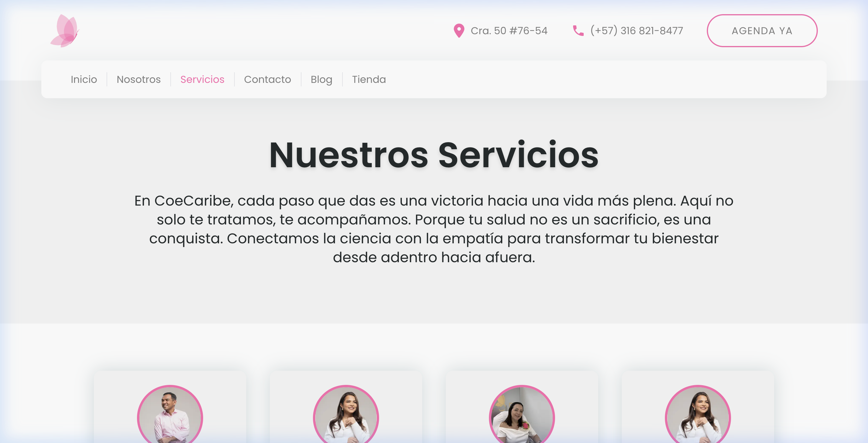Click the paragraph starting 'En CoeCaribe'
The width and height of the screenshot is (868, 443).
(434, 229)
